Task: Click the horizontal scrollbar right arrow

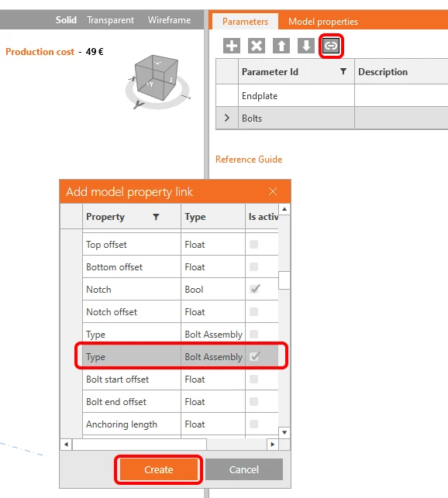Action: click(273, 445)
